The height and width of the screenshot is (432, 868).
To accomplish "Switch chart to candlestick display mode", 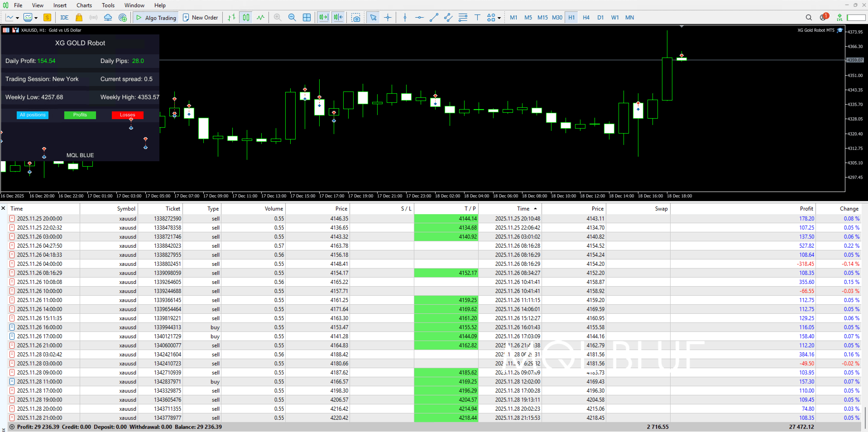I will pyautogui.click(x=246, y=18).
